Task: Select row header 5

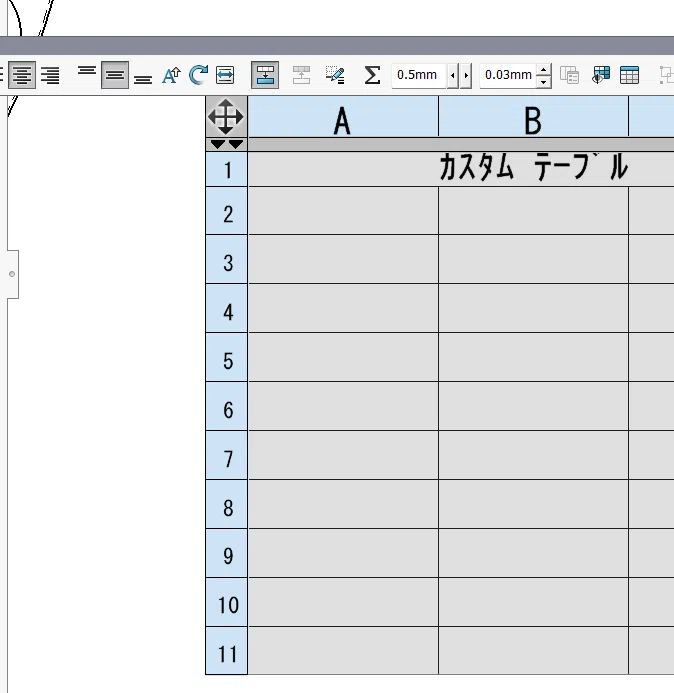Action: tap(227, 357)
